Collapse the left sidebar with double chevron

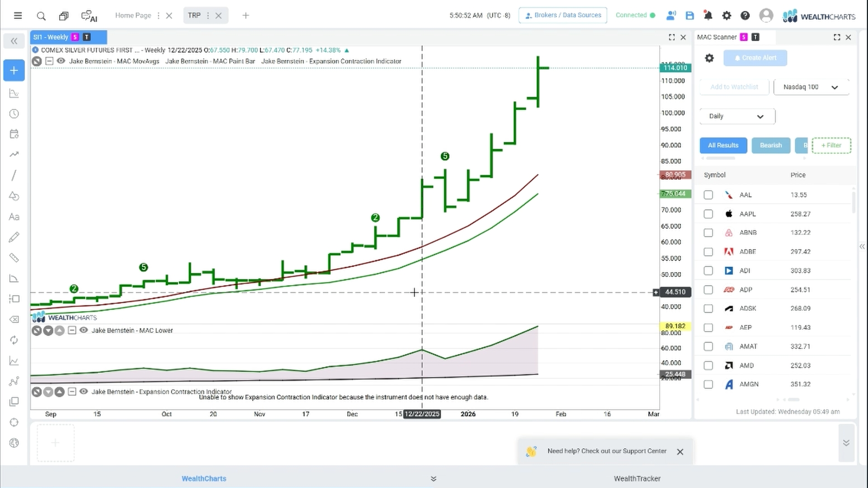pyautogui.click(x=14, y=41)
